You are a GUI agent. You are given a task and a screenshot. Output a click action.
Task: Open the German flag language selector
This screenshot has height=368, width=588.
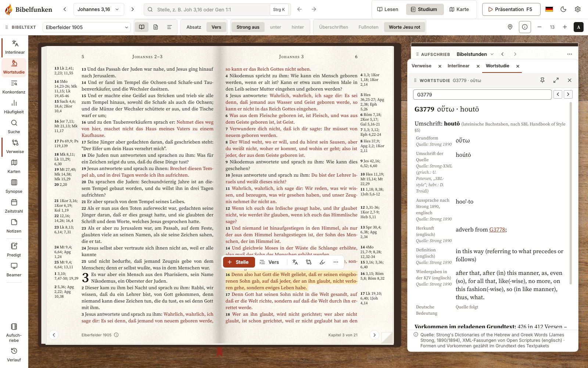tap(549, 9)
